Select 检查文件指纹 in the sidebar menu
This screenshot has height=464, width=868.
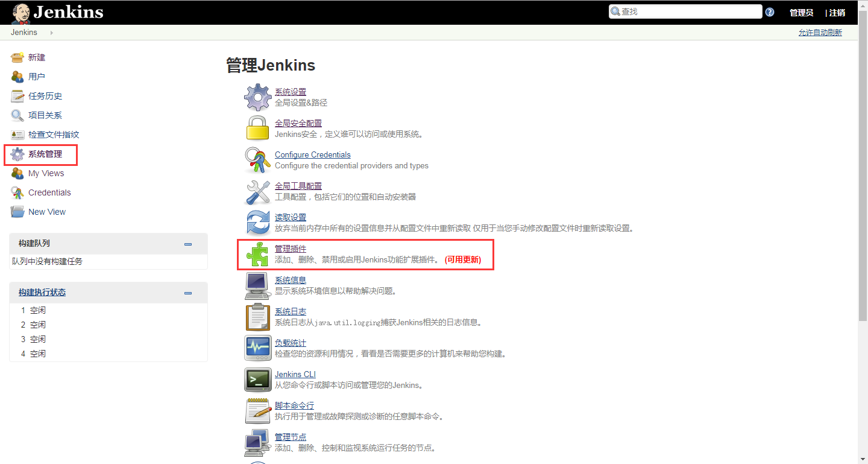54,135
